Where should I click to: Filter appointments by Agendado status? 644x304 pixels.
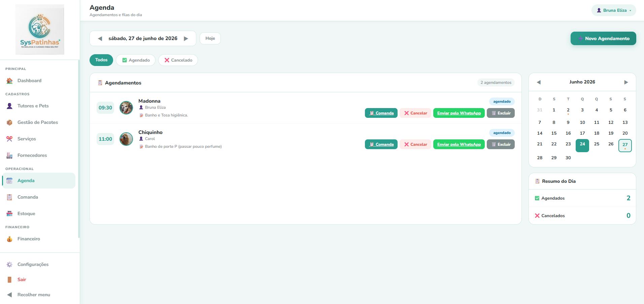coord(136,60)
